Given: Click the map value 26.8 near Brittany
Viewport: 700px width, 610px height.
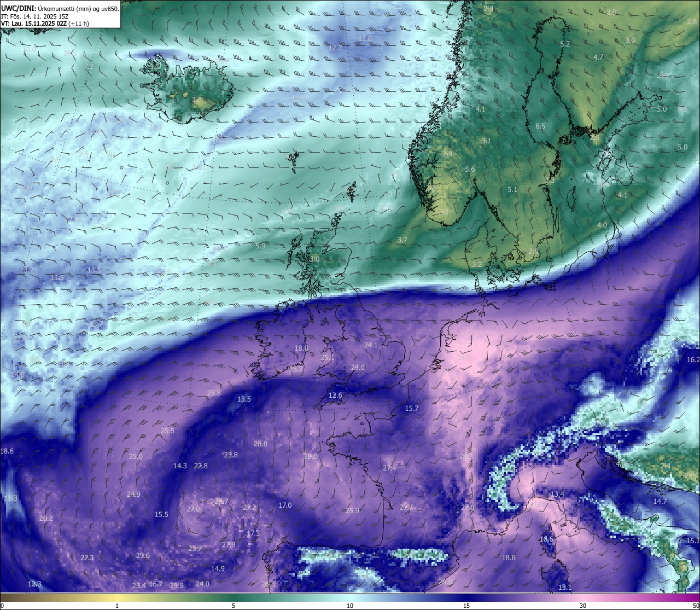Looking at the screenshot, I should point(260,444).
